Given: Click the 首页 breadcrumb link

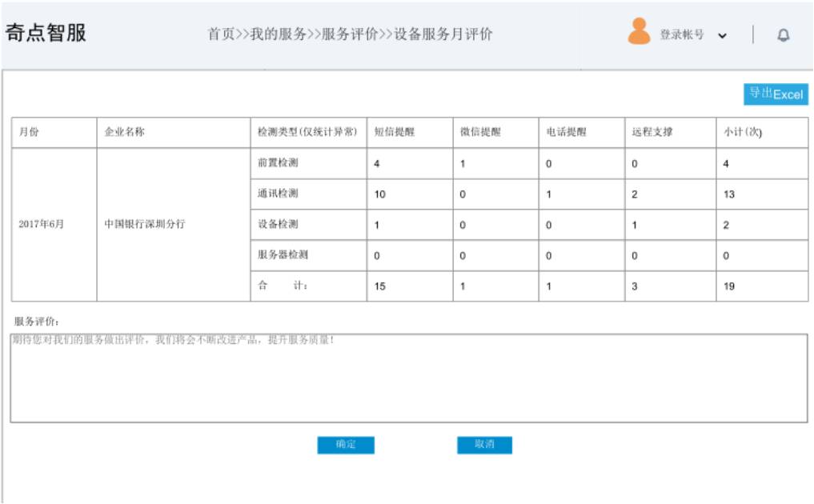Looking at the screenshot, I should click(x=221, y=34).
